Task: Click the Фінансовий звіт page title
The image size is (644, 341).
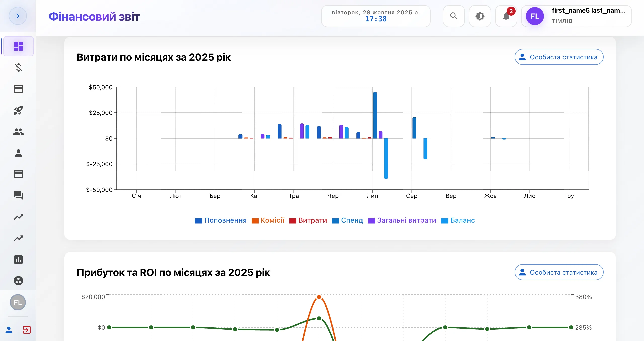Action: click(x=94, y=17)
